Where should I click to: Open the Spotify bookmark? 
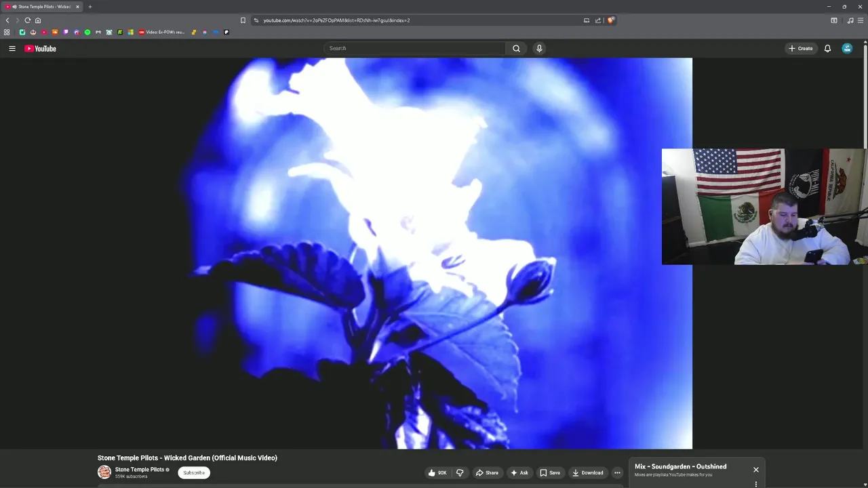point(87,32)
